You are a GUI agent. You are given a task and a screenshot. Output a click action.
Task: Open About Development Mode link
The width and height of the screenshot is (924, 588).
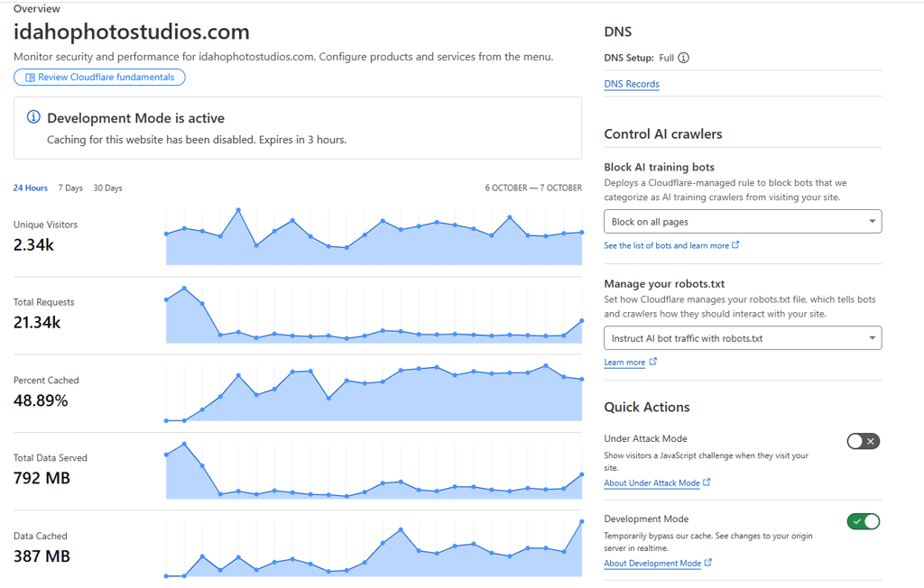point(652,563)
